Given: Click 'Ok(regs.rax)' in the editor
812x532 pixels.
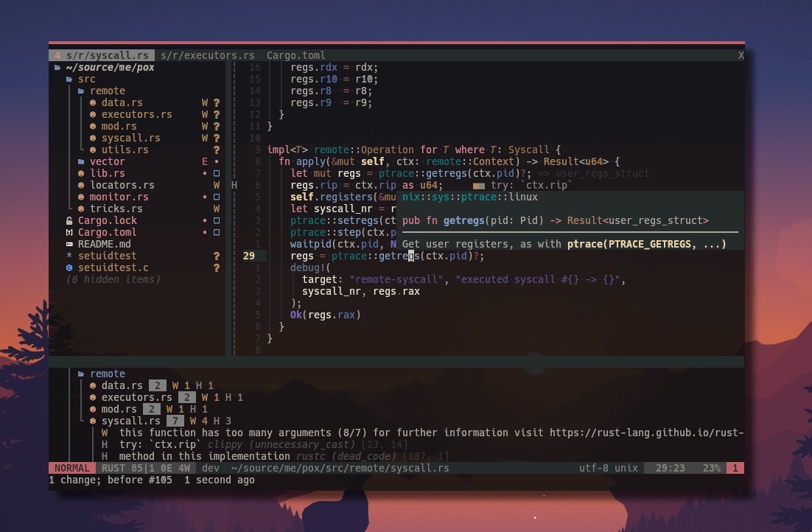Looking at the screenshot, I should [x=325, y=315].
